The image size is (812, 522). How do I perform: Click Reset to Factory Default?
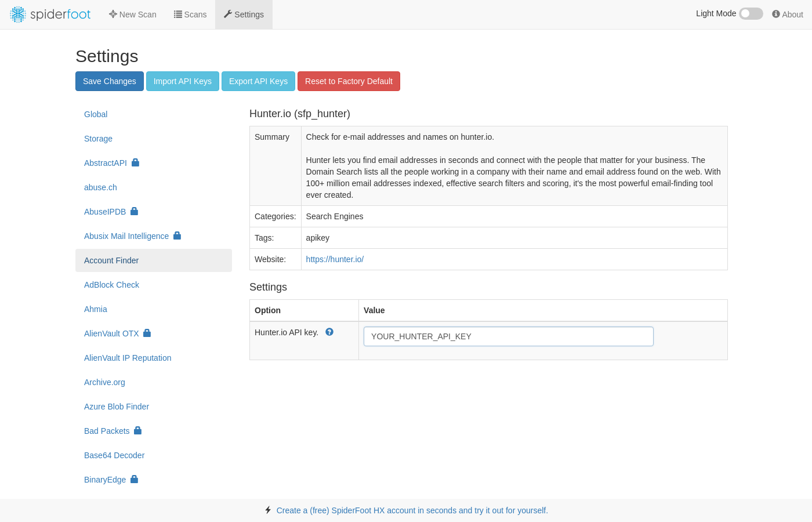click(349, 81)
